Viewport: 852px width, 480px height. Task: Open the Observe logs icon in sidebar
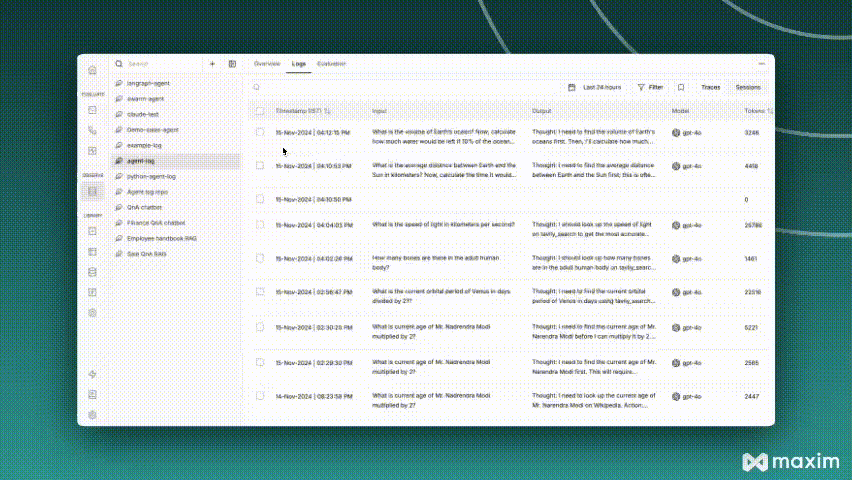92,191
